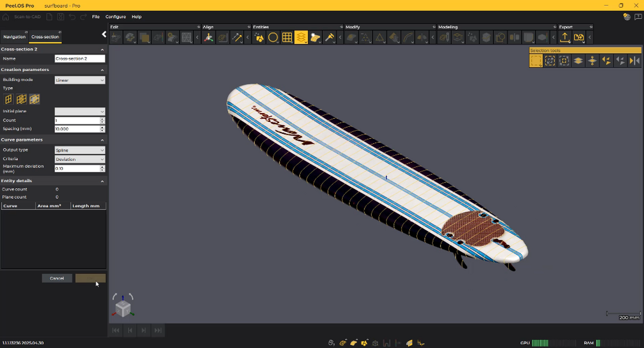Open the Criteria Deviation dropdown

(x=80, y=159)
